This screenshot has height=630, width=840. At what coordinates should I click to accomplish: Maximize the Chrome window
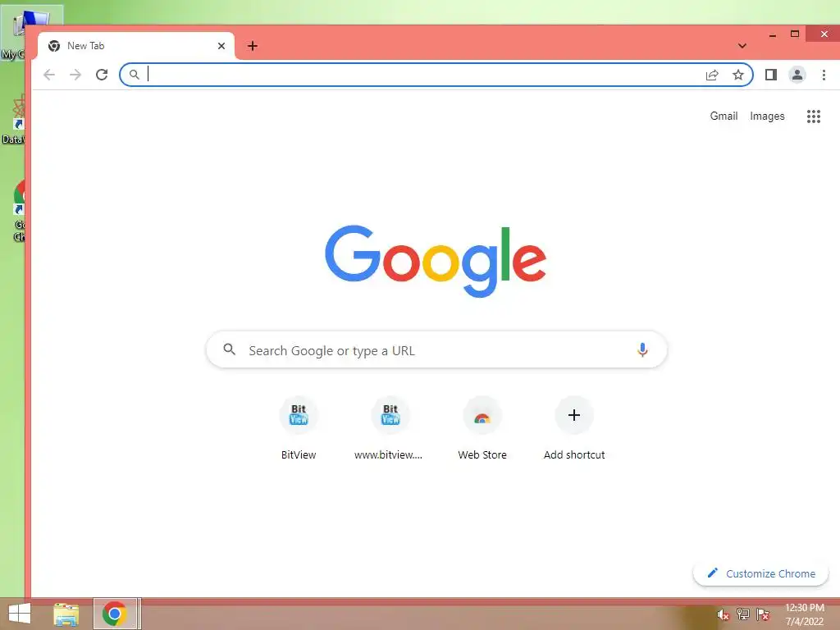tap(795, 34)
